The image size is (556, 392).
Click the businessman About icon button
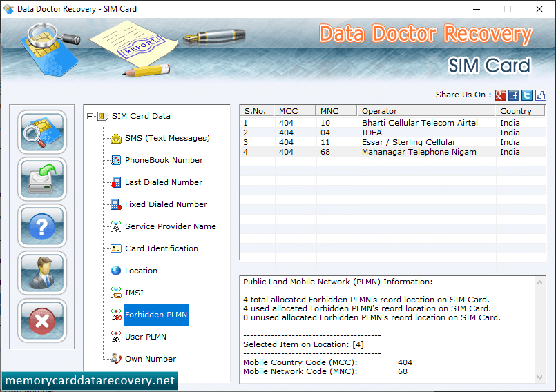(42, 273)
